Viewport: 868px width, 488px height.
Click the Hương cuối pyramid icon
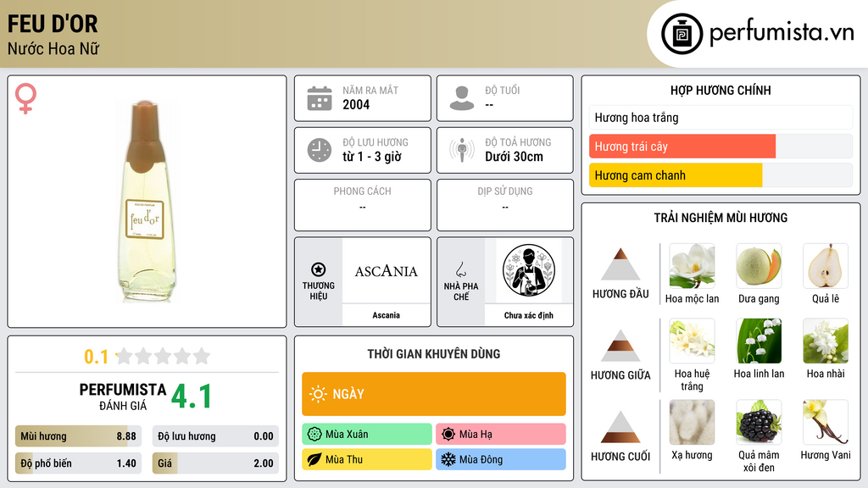[620, 427]
